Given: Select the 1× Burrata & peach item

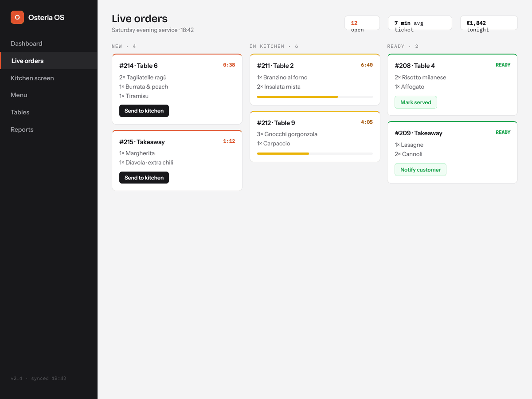Looking at the screenshot, I should (x=144, y=87).
